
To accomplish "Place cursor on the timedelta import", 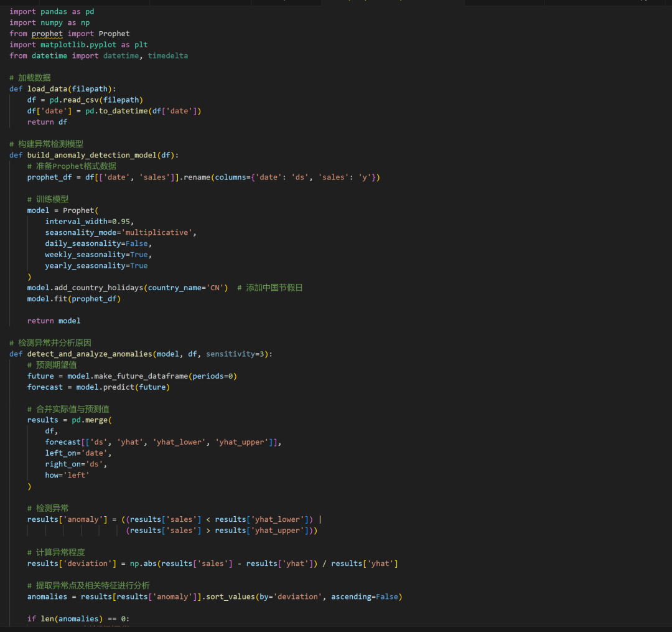I will (167, 56).
